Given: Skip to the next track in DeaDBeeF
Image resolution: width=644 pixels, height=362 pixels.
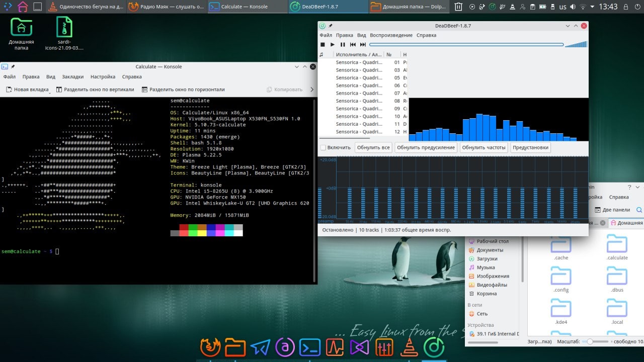Looking at the screenshot, I should click(x=363, y=45).
